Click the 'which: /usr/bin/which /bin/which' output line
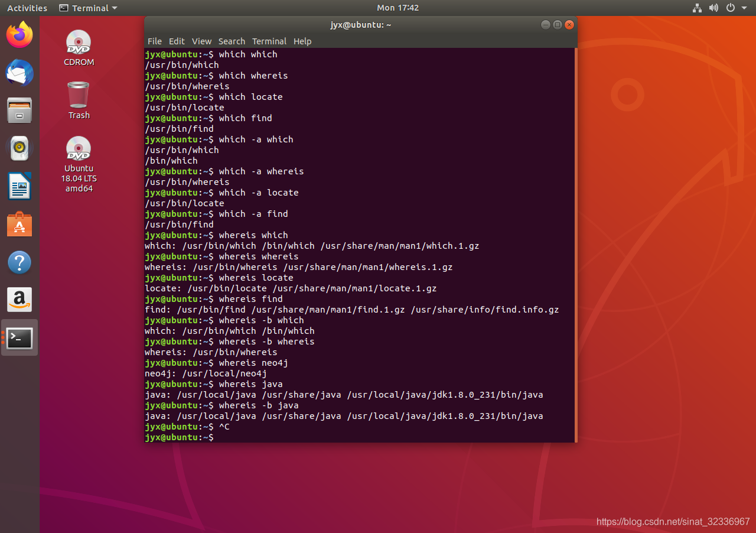This screenshot has width=756, height=533. pyautogui.click(x=230, y=331)
